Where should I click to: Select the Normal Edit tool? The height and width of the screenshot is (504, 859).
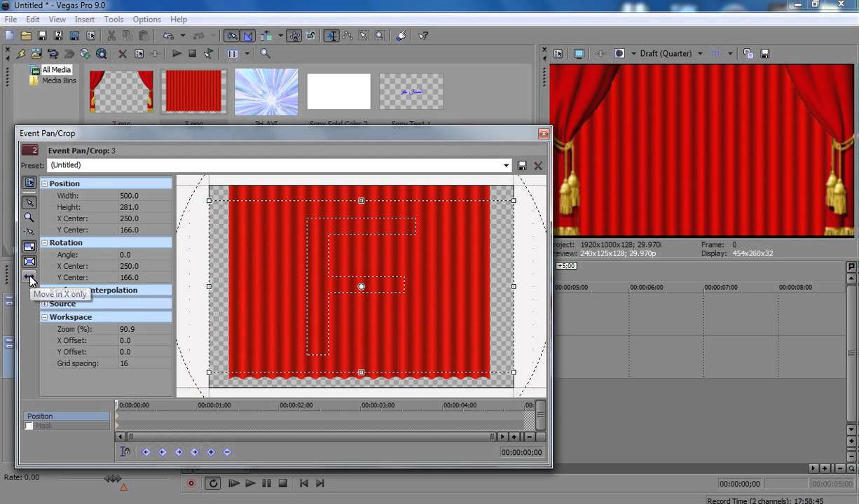coord(331,36)
